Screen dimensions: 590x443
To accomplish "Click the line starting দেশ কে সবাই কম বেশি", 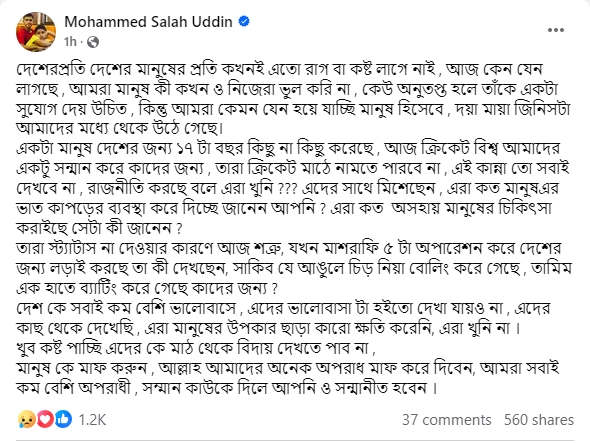I will [x=283, y=308].
